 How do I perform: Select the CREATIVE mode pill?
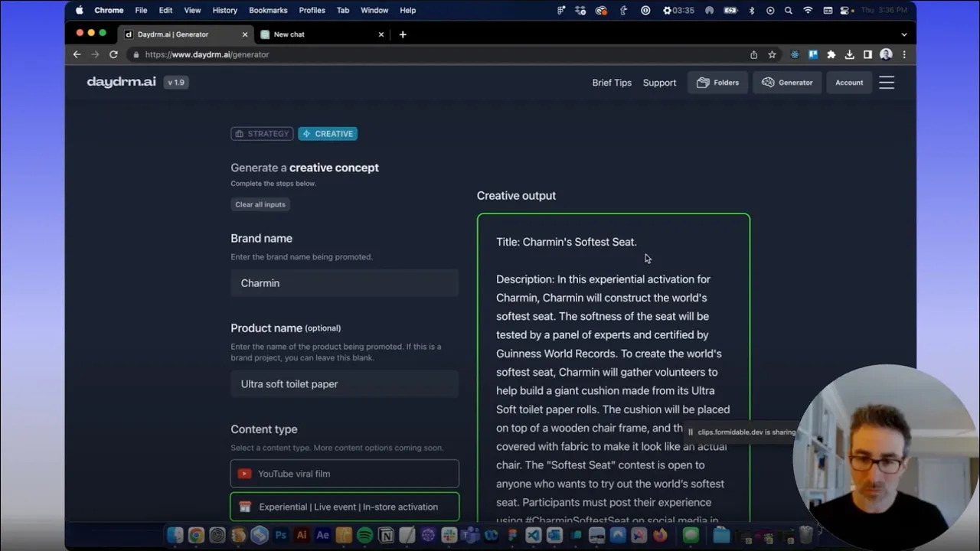pos(328,134)
